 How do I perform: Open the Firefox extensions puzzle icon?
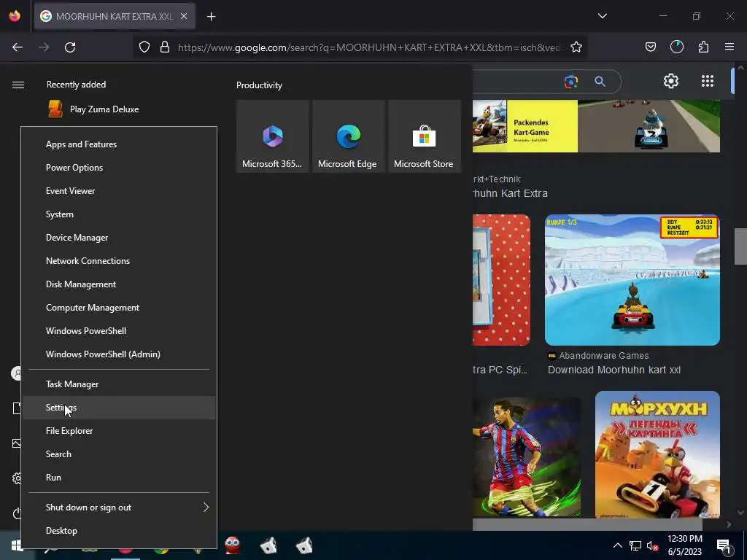tap(704, 47)
